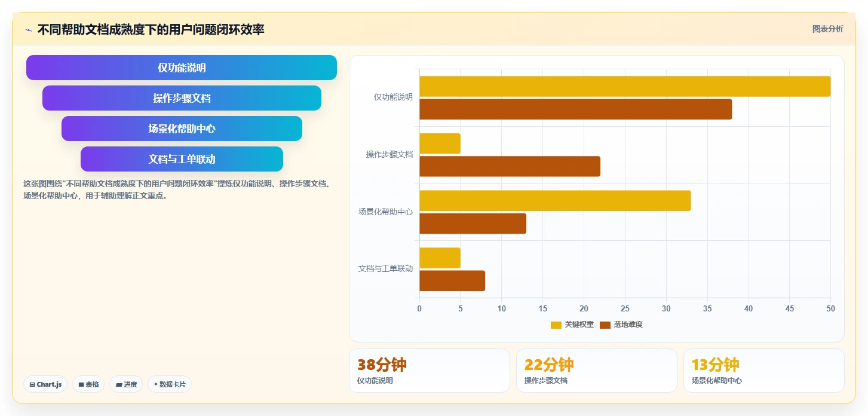Click the page title 不同帮助文档成熟度下的用户问题闭环效率
Image resolution: width=868 pixels, height=416 pixels.
[151, 29]
